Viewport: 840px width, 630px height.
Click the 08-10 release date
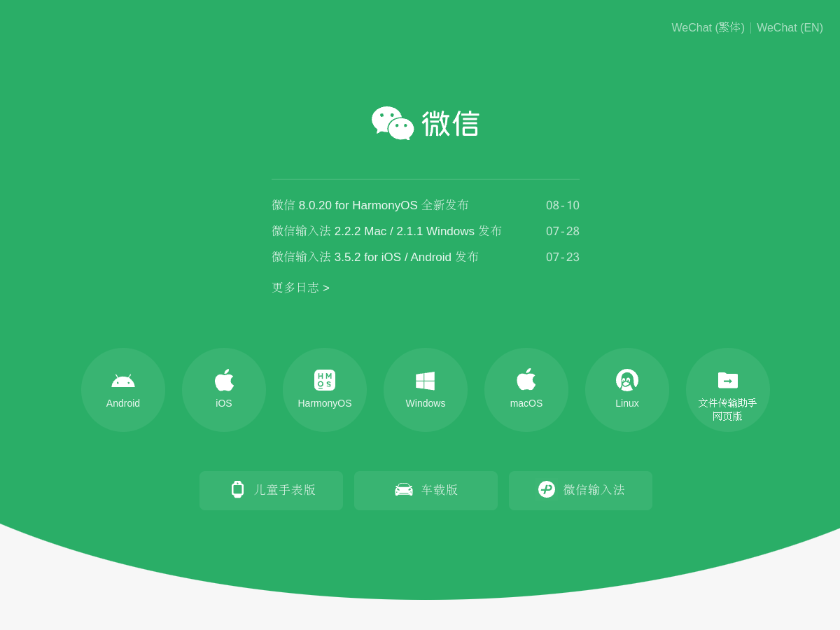click(x=563, y=206)
